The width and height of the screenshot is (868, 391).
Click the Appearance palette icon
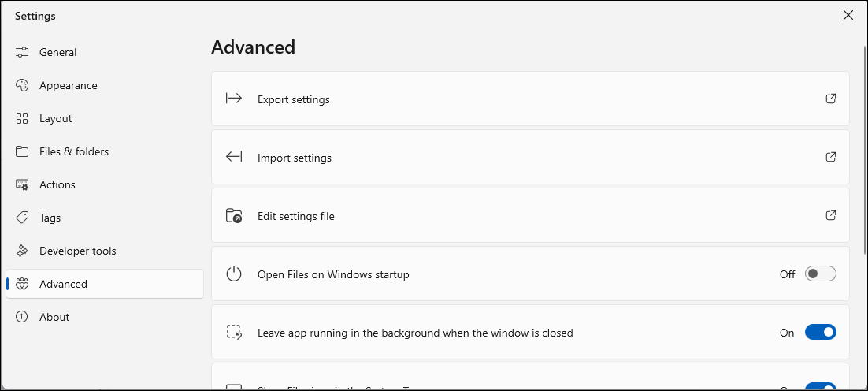tap(22, 85)
